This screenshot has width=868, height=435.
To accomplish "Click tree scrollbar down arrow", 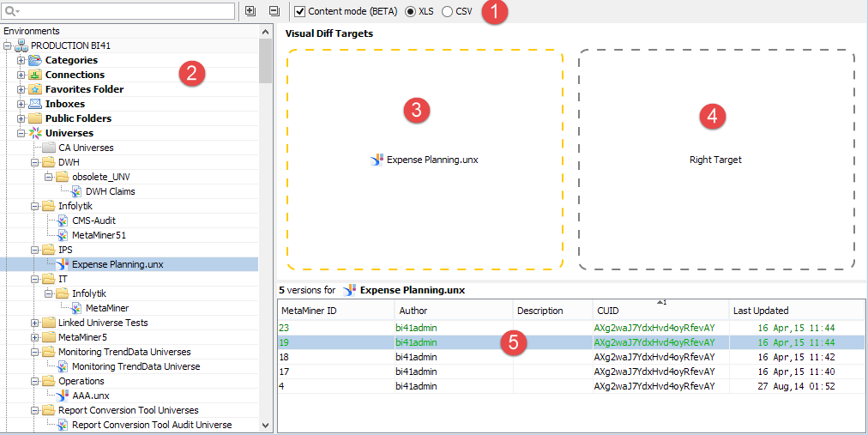I will (265, 425).
